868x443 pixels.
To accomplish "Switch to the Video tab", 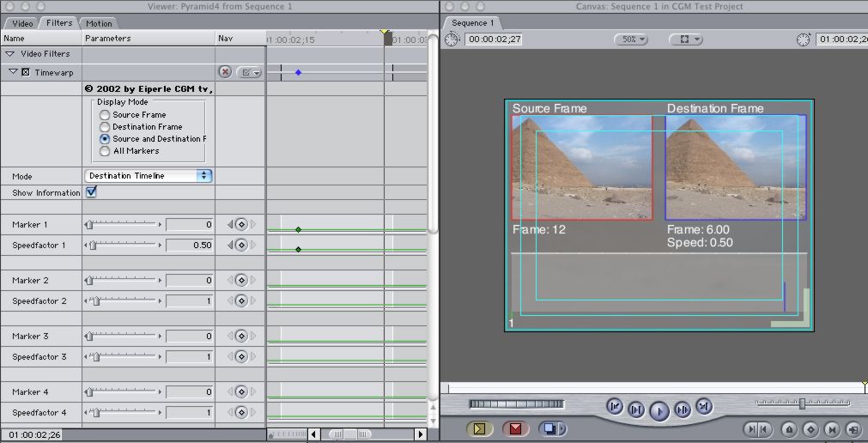I will click(22, 23).
